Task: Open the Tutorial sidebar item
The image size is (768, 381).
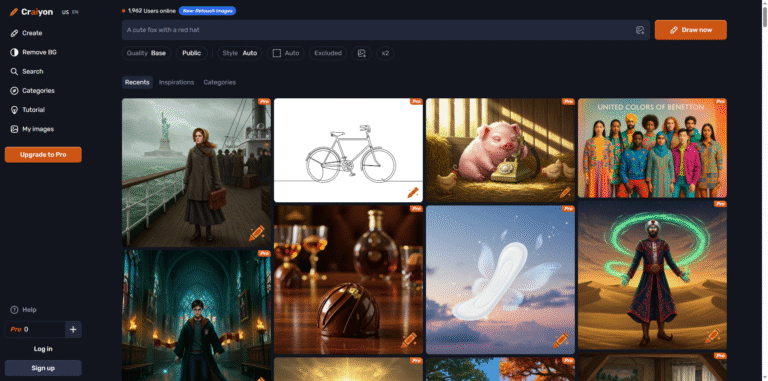Action: [x=27, y=110]
